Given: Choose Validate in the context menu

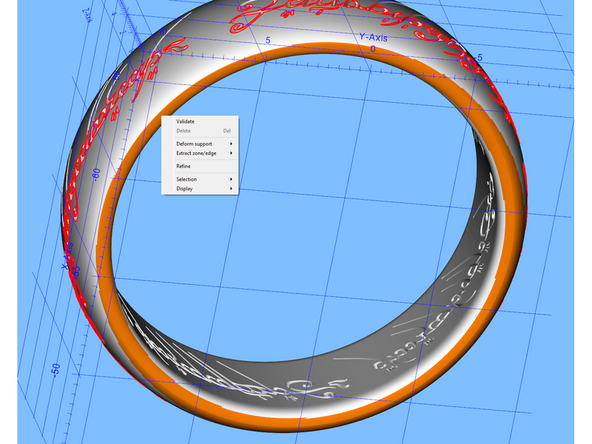Looking at the screenshot, I should coord(200,122).
